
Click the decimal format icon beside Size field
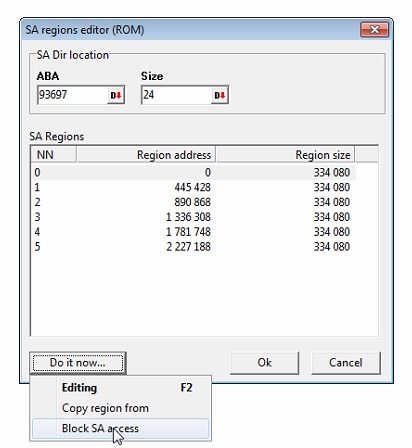pyautogui.click(x=220, y=95)
